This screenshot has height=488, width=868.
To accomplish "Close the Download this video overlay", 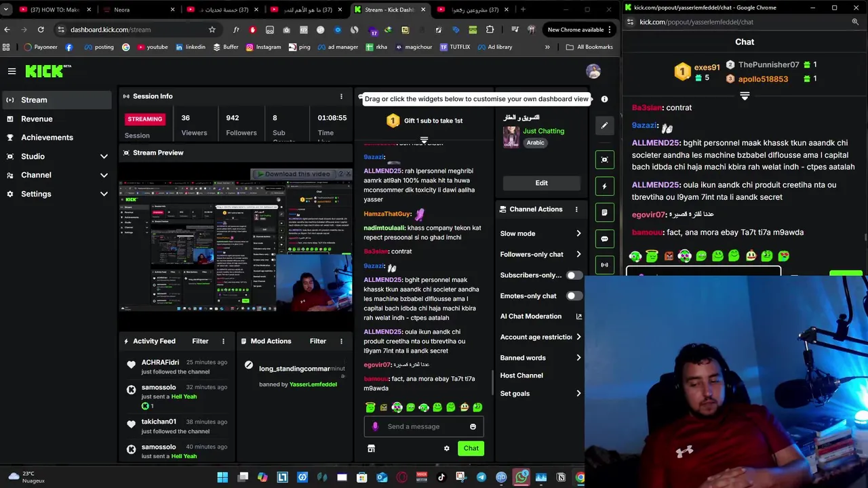I will pyautogui.click(x=348, y=174).
